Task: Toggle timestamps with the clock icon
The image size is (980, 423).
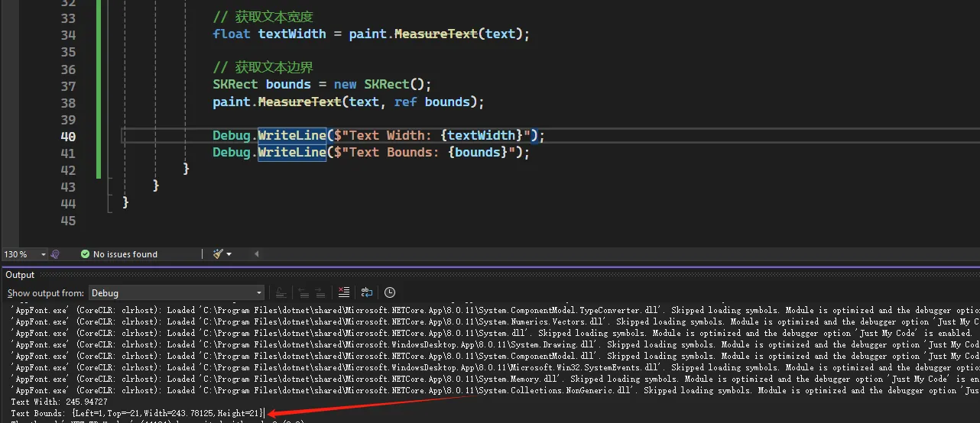Action: 390,292
